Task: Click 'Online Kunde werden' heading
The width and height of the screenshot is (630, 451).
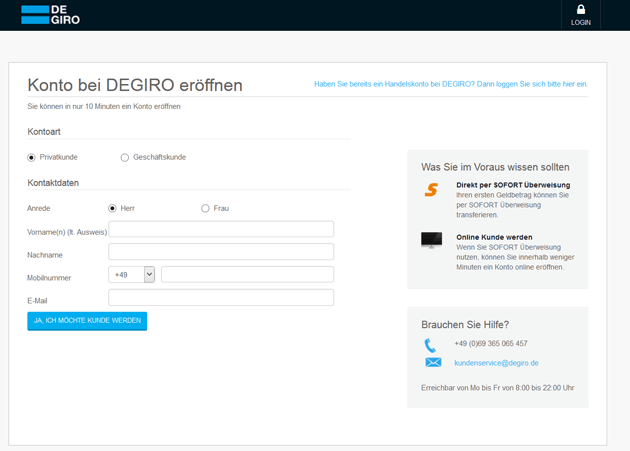Action: (494, 237)
